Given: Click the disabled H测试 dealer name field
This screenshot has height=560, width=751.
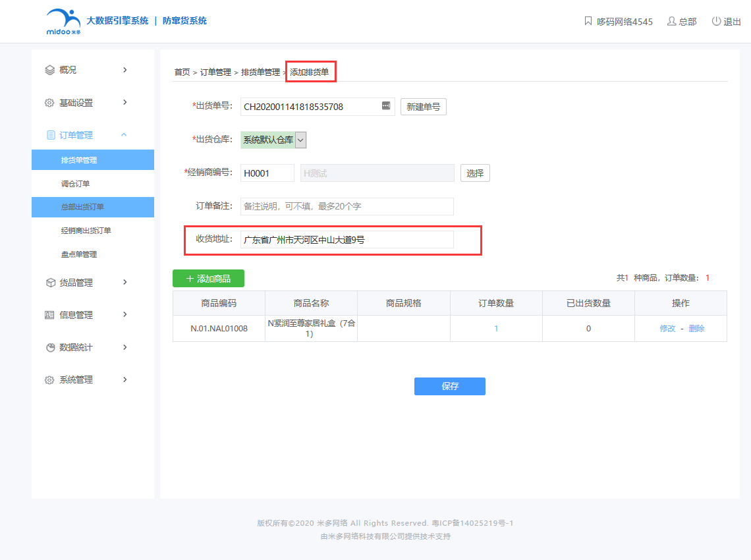Looking at the screenshot, I should point(377,173).
